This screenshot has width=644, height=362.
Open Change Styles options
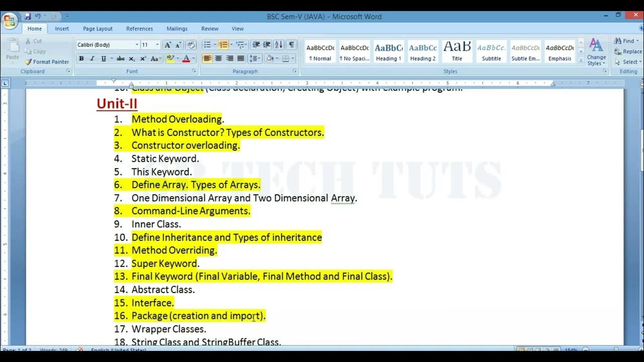point(596,52)
